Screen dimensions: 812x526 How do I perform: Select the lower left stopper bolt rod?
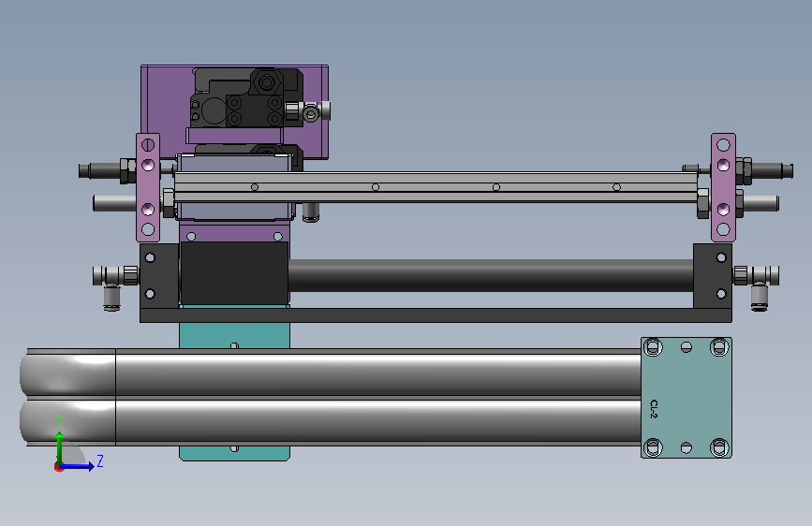pos(115,203)
